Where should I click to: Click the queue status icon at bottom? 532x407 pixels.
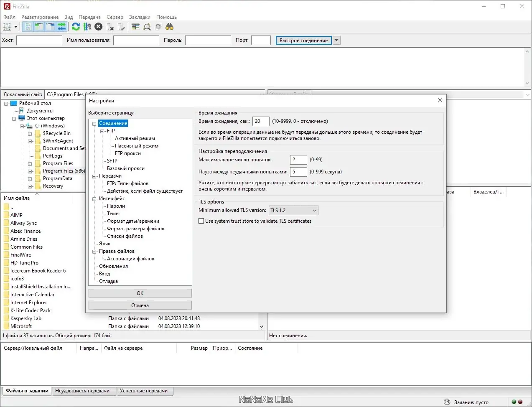447,402
